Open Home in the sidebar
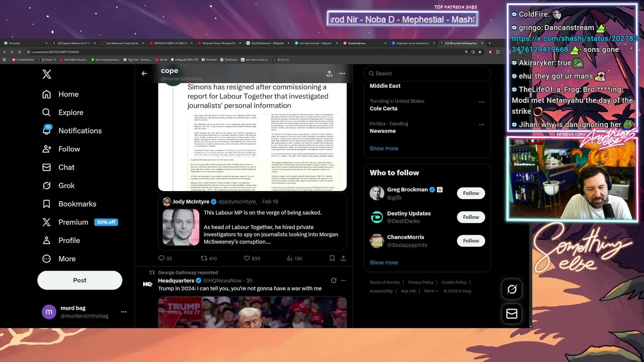 click(x=60, y=94)
